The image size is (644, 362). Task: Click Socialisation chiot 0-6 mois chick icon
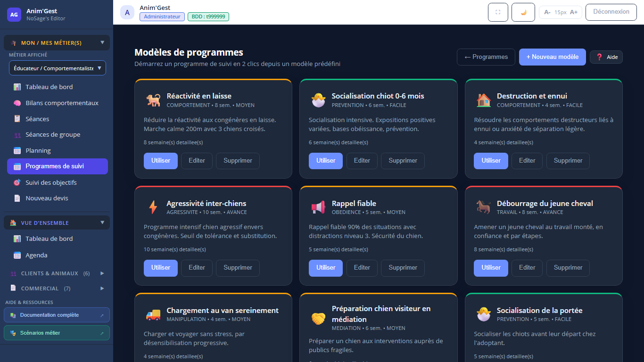point(318,100)
